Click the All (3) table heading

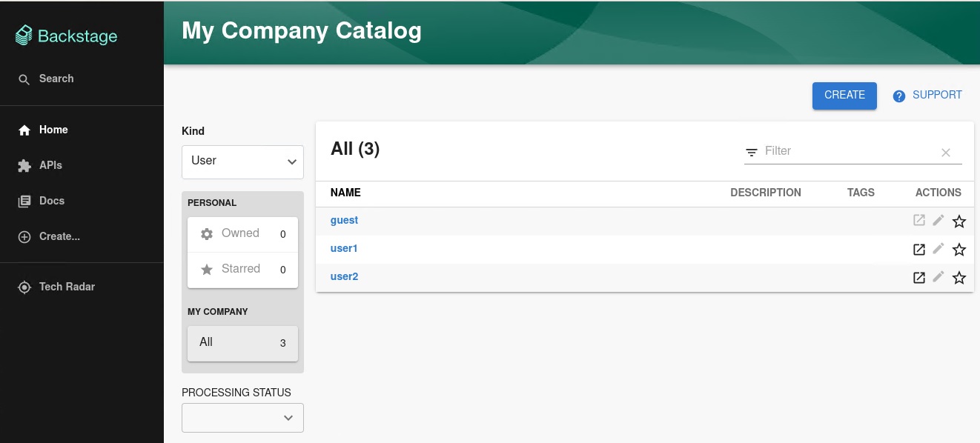pos(355,149)
